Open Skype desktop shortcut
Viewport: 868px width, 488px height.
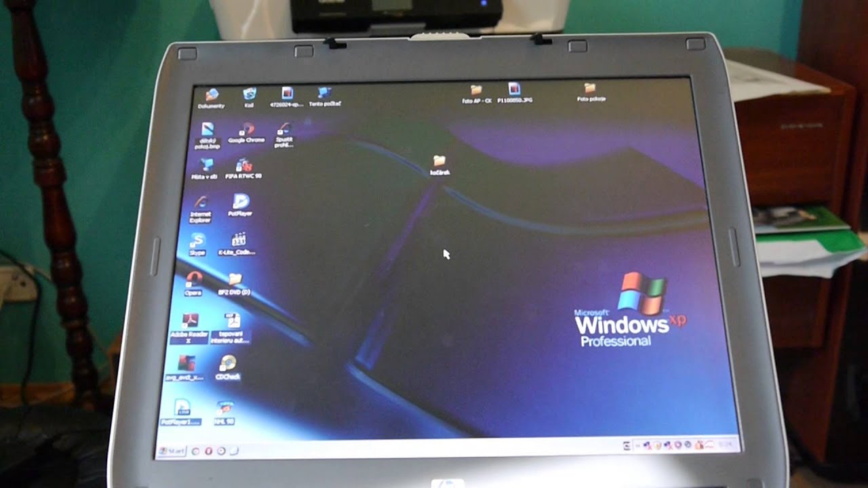197,244
